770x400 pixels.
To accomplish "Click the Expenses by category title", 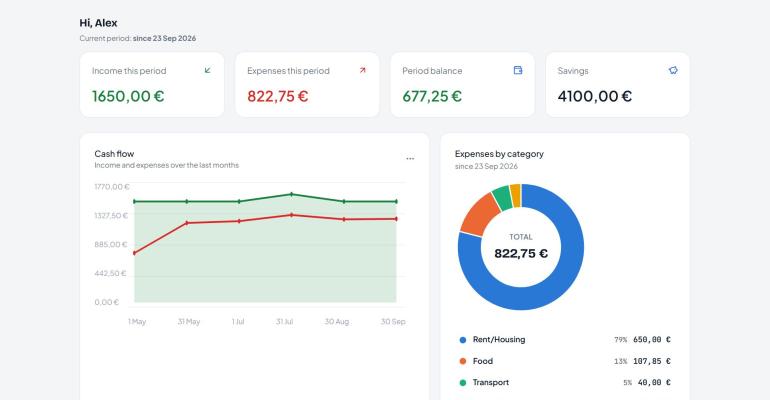I will click(x=499, y=154).
